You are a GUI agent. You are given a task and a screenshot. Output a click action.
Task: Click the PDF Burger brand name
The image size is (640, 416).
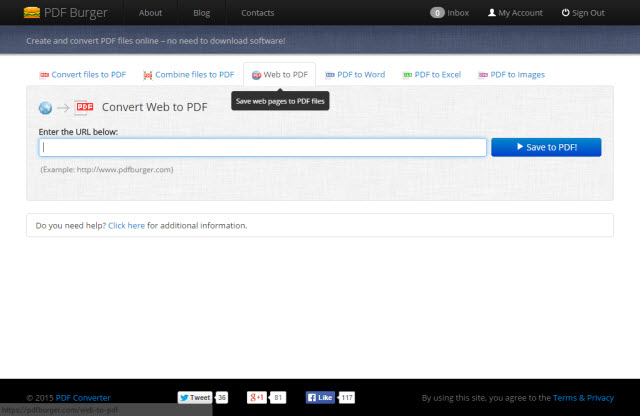click(76, 13)
